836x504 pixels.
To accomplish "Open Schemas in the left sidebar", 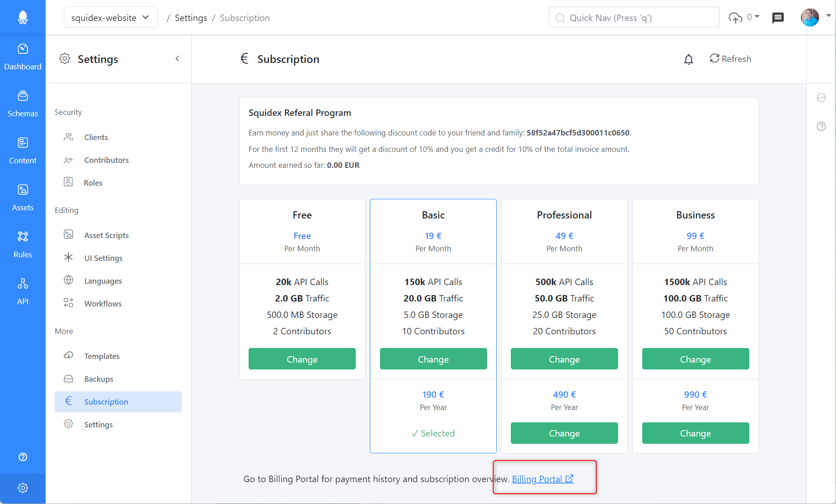I will point(23,104).
